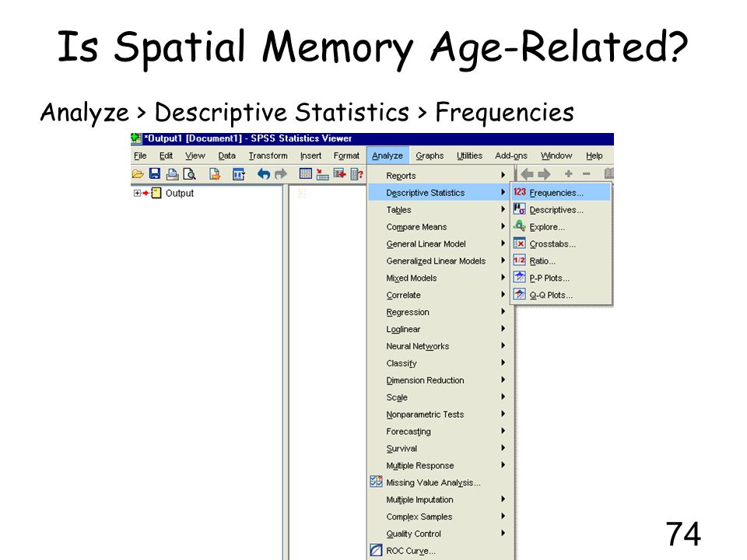Screen dimensions: 747x560
Task: Open the Window menu
Action: click(556, 156)
